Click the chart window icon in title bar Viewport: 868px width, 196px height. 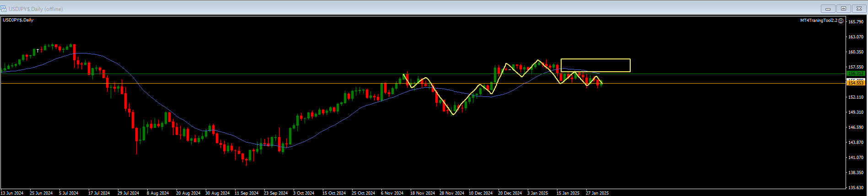(x=4, y=9)
